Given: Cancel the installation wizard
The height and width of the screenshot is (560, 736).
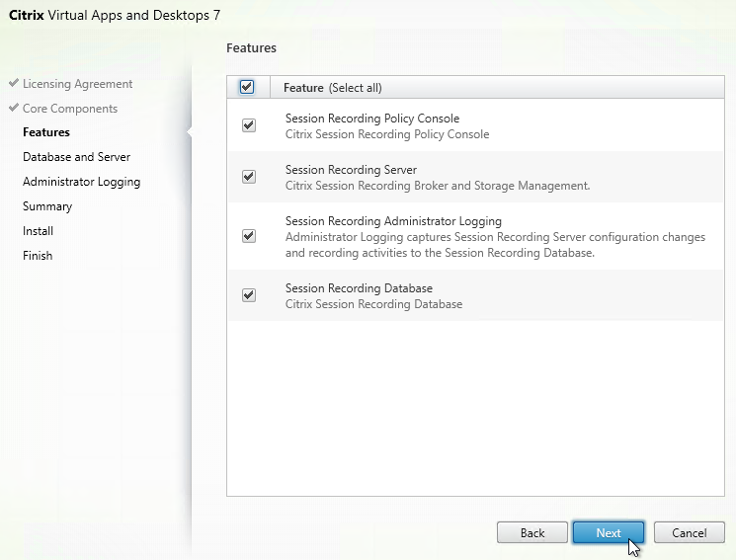Looking at the screenshot, I should click(689, 532).
